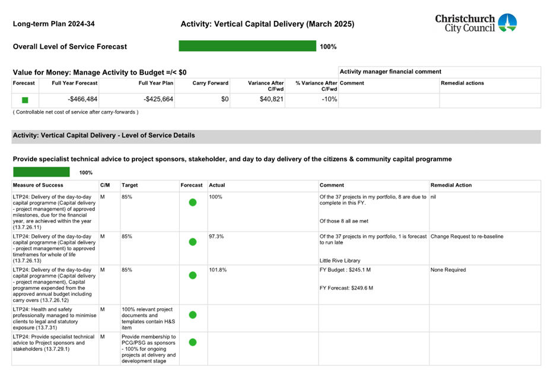
Task: Click the Activity: Vertical Capital Delivery (March 2025) title
Action: (268, 24)
